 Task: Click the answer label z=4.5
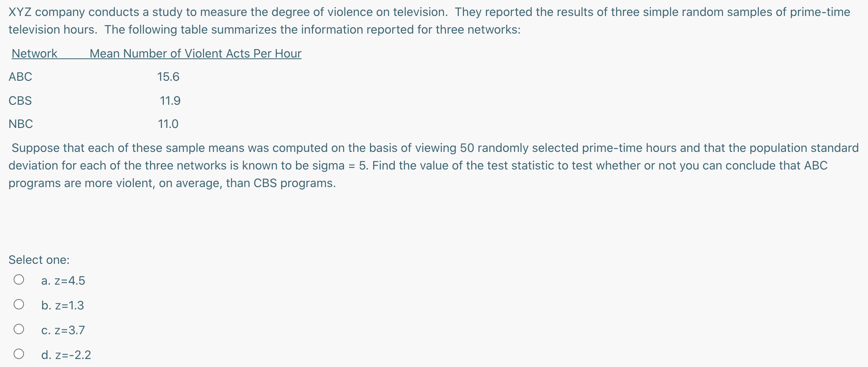pyautogui.click(x=63, y=280)
